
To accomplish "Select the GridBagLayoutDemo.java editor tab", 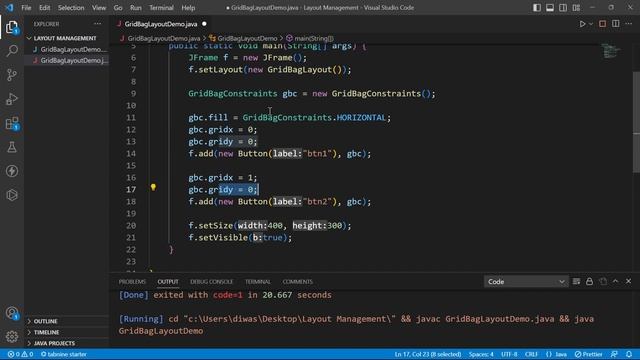I will point(162,24).
